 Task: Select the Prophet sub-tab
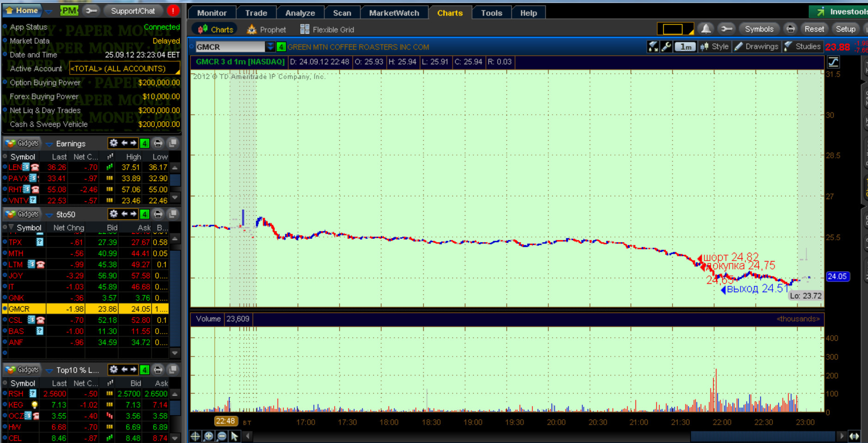click(266, 30)
